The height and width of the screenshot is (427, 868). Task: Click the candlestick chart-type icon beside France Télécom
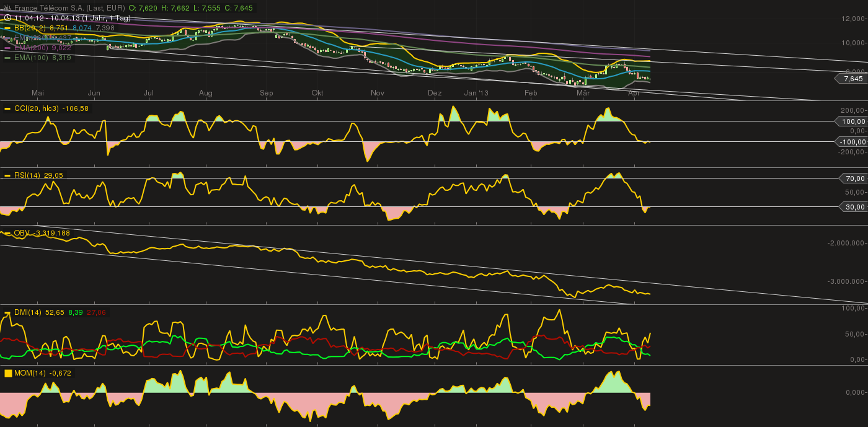[x=7, y=8]
